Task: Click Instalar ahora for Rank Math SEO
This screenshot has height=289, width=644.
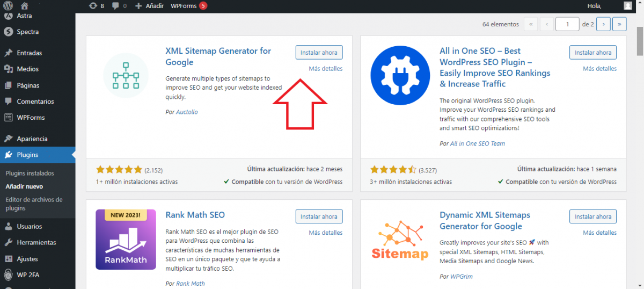Action: [x=319, y=216]
